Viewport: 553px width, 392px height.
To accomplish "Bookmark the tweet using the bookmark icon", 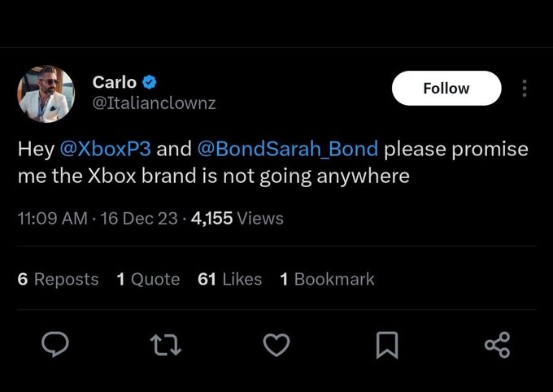I will 387,345.
